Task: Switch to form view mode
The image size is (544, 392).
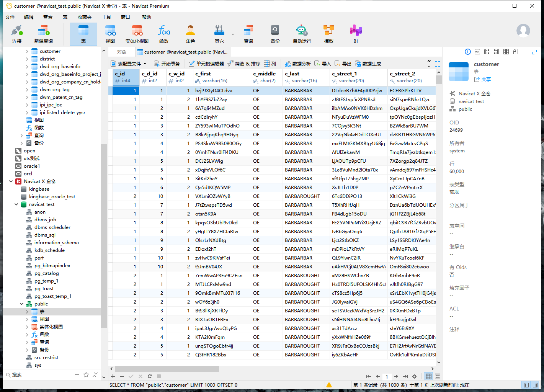Action: click(x=438, y=376)
